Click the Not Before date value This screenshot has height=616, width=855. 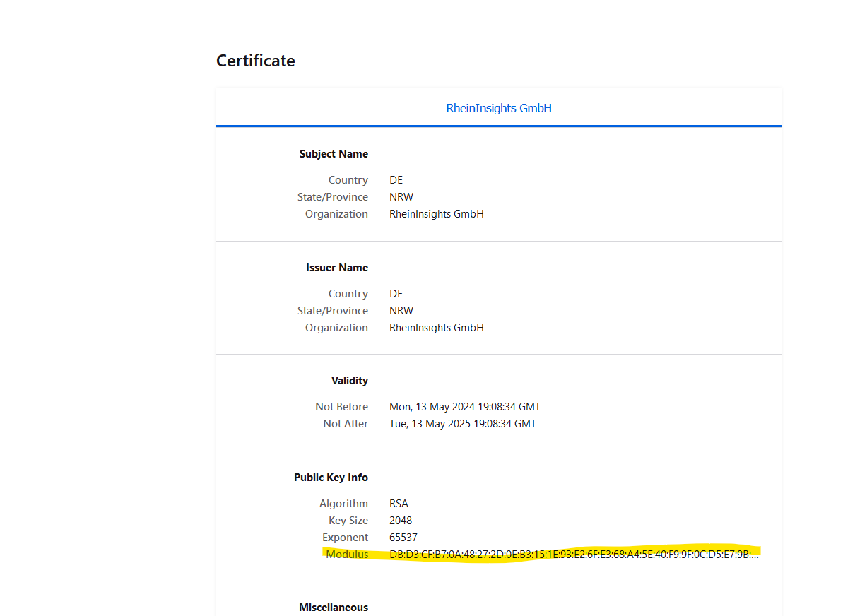coord(464,407)
